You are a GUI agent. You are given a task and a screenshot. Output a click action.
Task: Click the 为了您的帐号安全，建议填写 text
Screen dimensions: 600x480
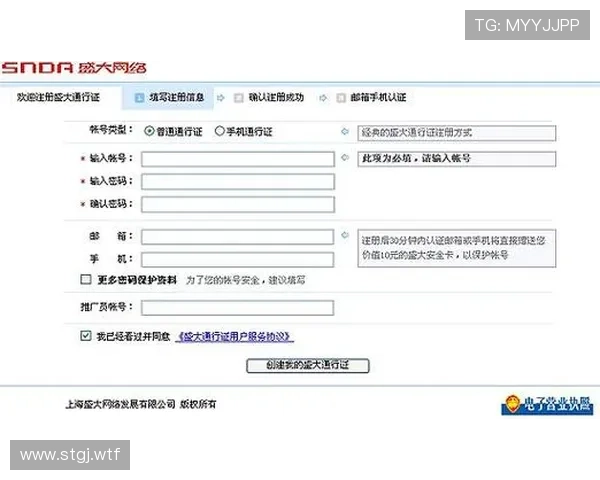click(x=246, y=280)
